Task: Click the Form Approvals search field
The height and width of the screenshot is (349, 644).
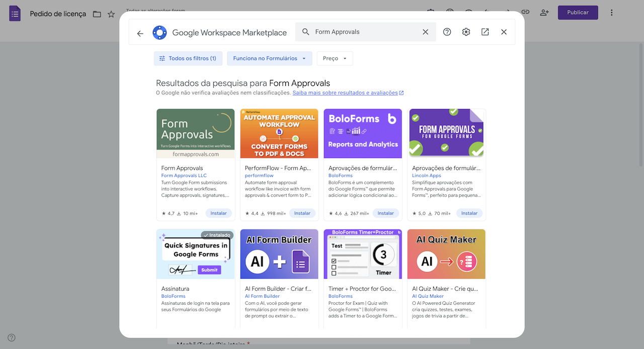Action: [x=365, y=32]
